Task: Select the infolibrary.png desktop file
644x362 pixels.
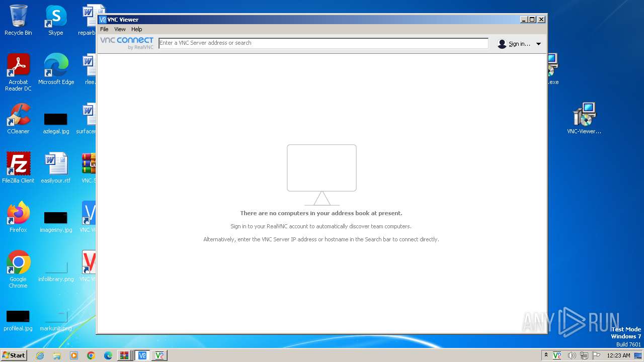Action: (56, 271)
